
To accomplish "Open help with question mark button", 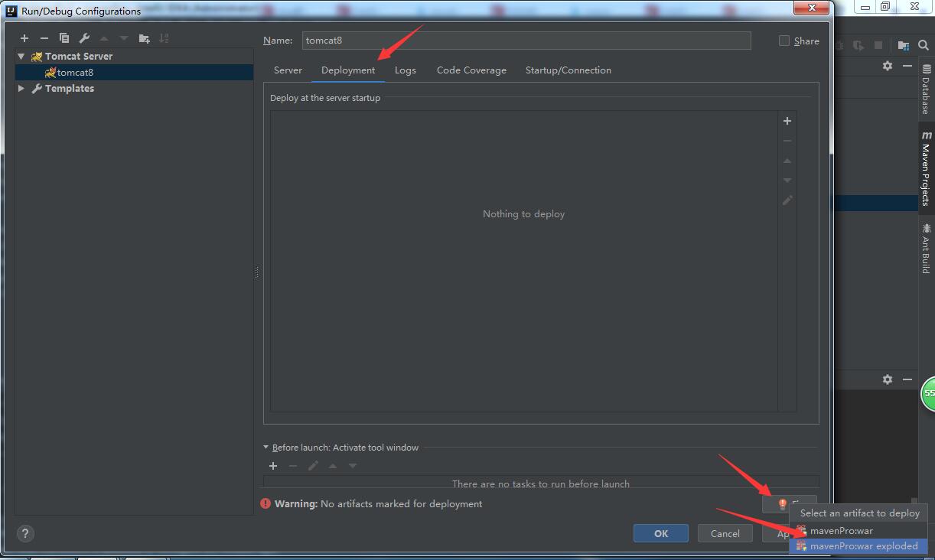I will 24,533.
